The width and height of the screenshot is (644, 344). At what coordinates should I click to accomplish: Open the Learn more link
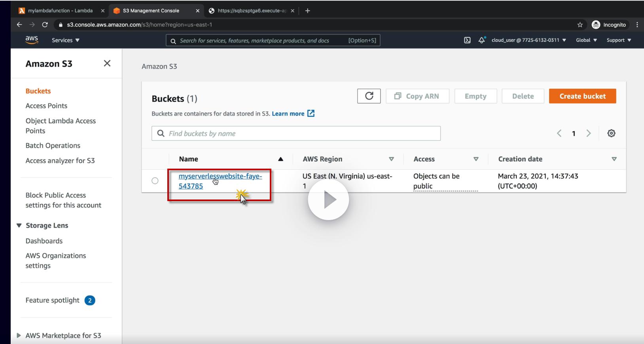point(293,114)
